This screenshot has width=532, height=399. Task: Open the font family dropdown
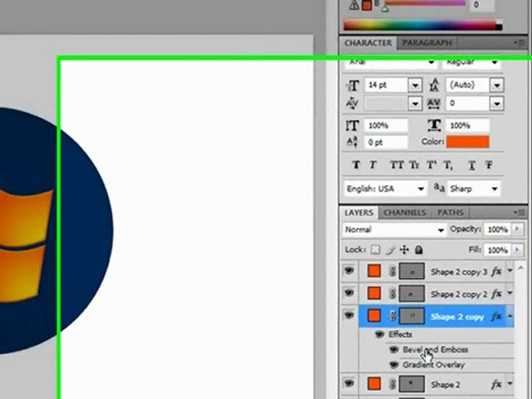coord(431,63)
